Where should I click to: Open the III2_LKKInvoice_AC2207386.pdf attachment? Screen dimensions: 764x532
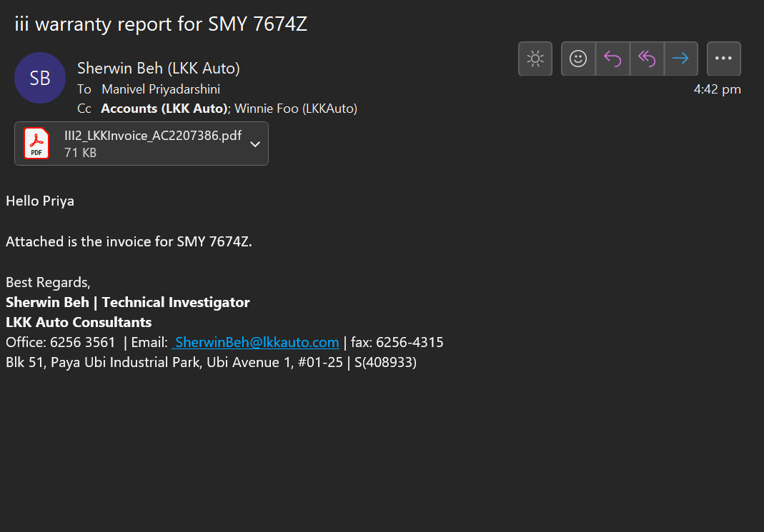tap(153, 136)
